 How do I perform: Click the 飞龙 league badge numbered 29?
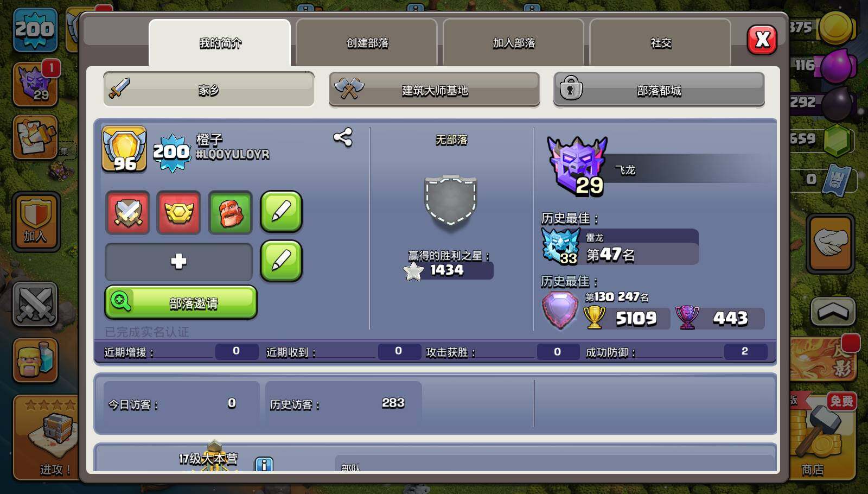(577, 166)
